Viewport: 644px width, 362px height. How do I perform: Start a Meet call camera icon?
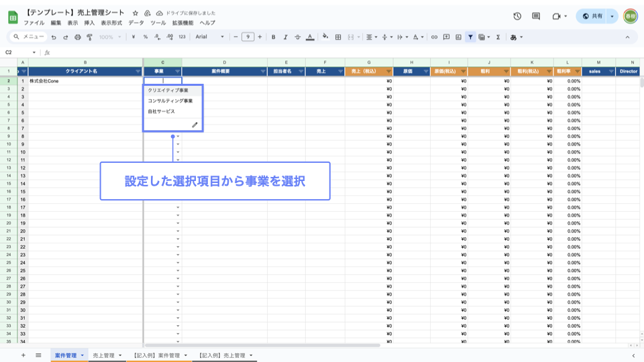coord(556,16)
